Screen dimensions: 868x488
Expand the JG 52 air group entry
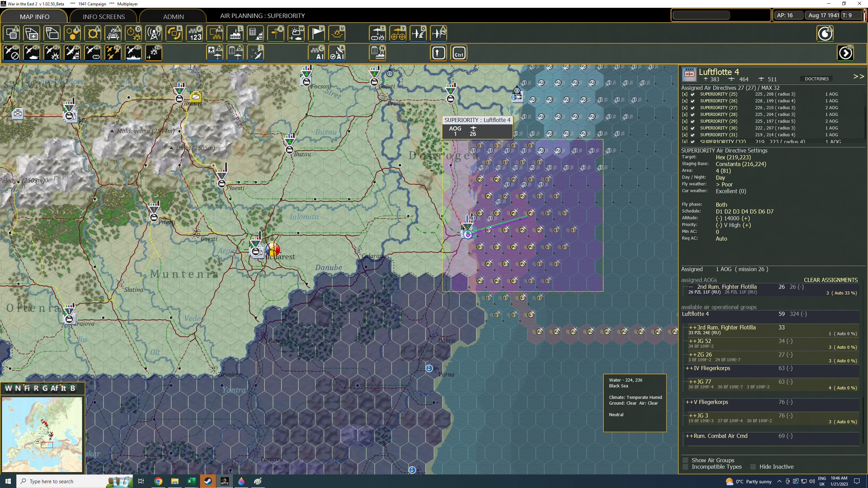coord(693,341)
